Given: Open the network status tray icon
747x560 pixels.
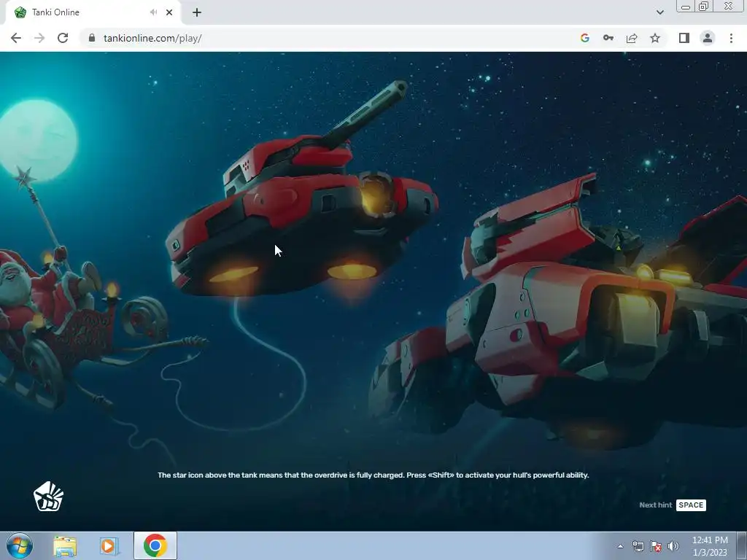Looking at the screenshot, I should click(x=638, y=546).
